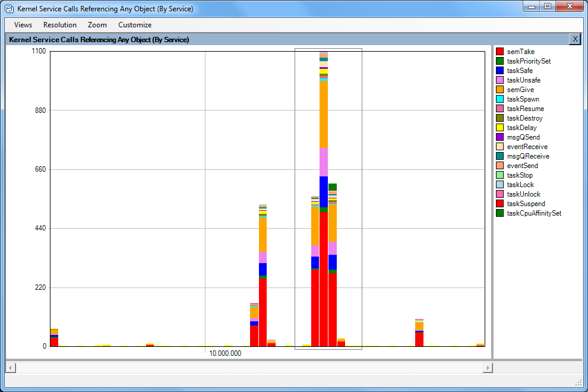
Task: Open the Resolution menu
Action: click(x=60, y=25)
